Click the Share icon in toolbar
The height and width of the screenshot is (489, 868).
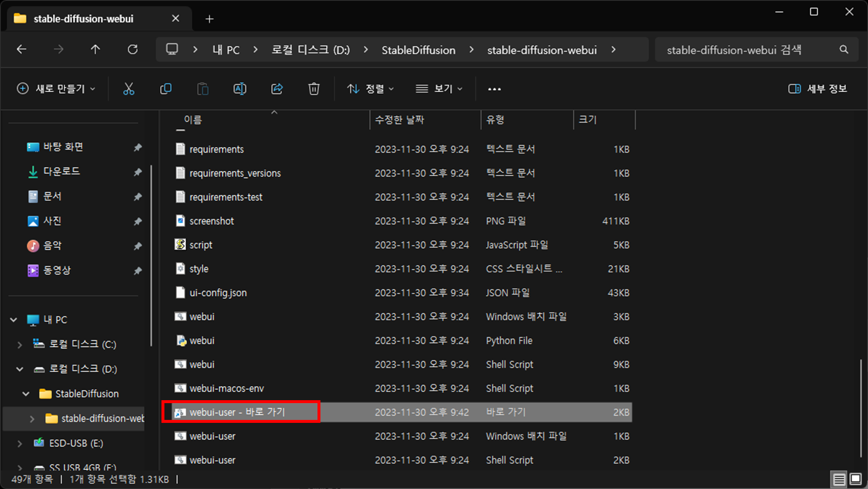click(277, 89)
